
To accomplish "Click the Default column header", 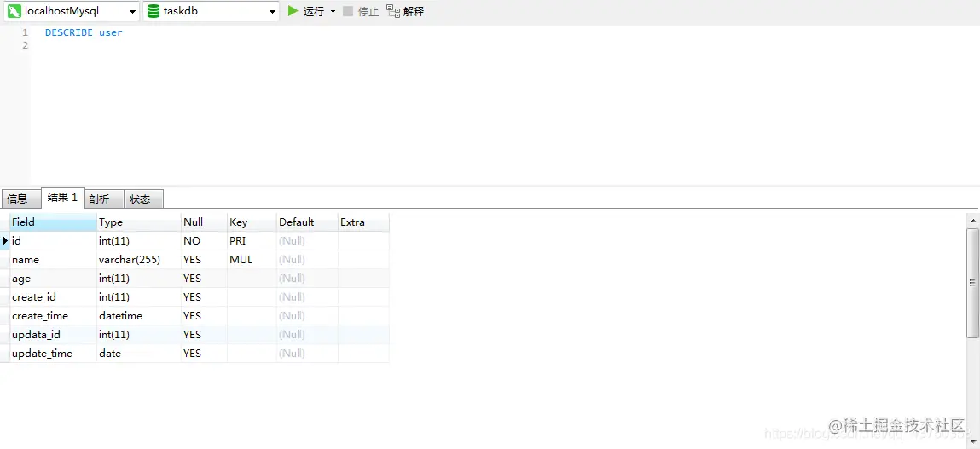I will (307, 222).
